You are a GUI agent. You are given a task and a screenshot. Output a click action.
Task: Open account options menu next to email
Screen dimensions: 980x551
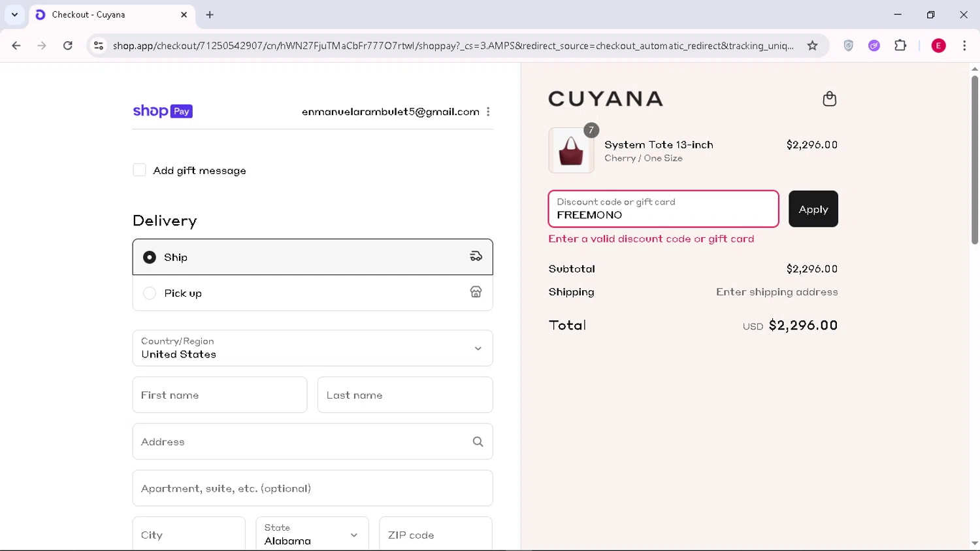[488, 112]
